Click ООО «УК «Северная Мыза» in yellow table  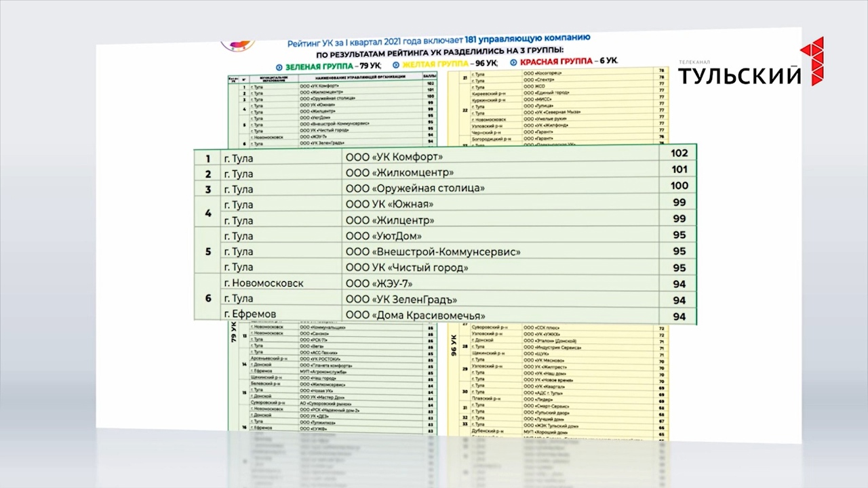(x=552, y=112)
